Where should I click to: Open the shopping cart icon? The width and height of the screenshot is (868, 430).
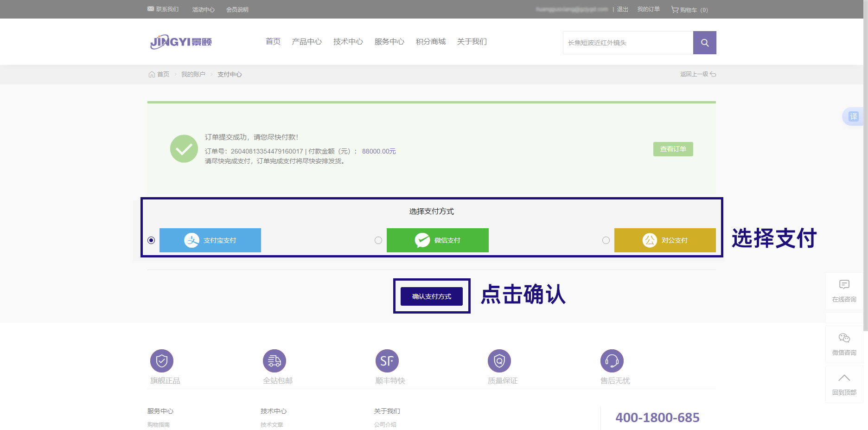coord(675,9)
